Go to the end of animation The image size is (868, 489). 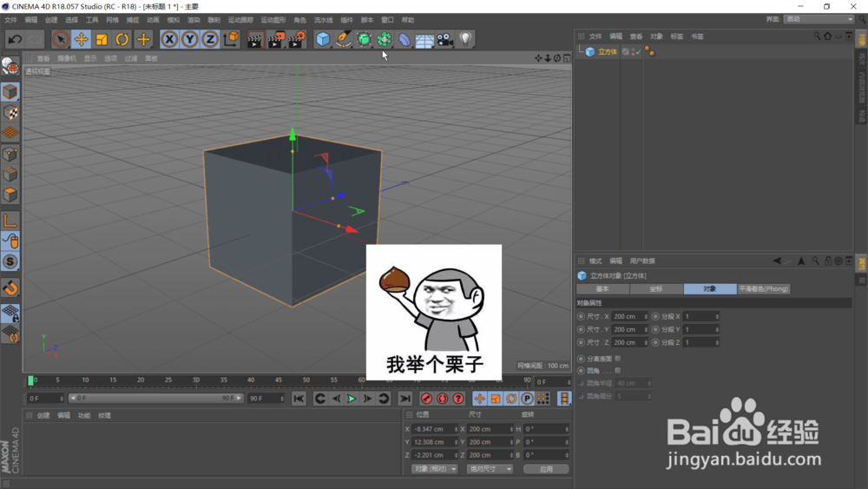click(x=405, y=399)
